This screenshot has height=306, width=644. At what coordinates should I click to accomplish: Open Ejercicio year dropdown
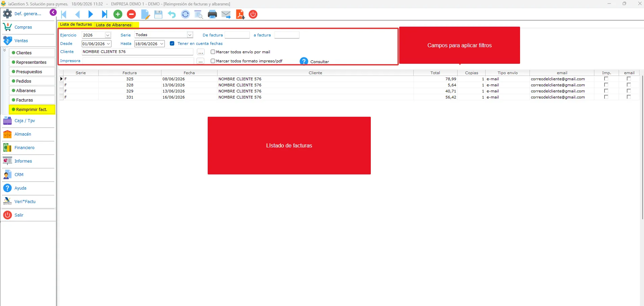tap(108, 35)
